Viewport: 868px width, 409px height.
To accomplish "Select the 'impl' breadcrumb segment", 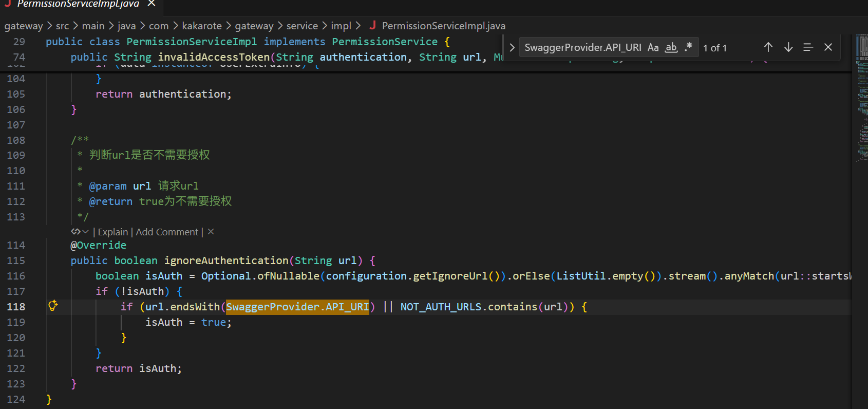I will click(341, 26).
